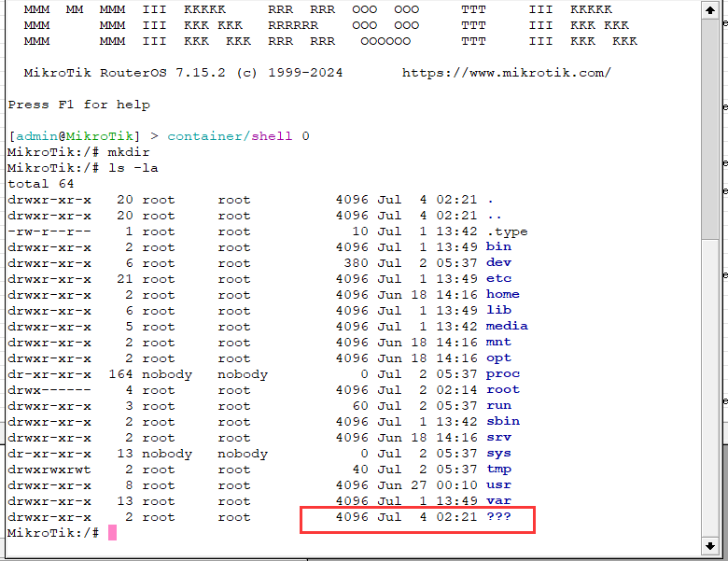Click the terminal scrollbar down arrow
Viewport: 728px width, 561px height.
coord(710,546)
